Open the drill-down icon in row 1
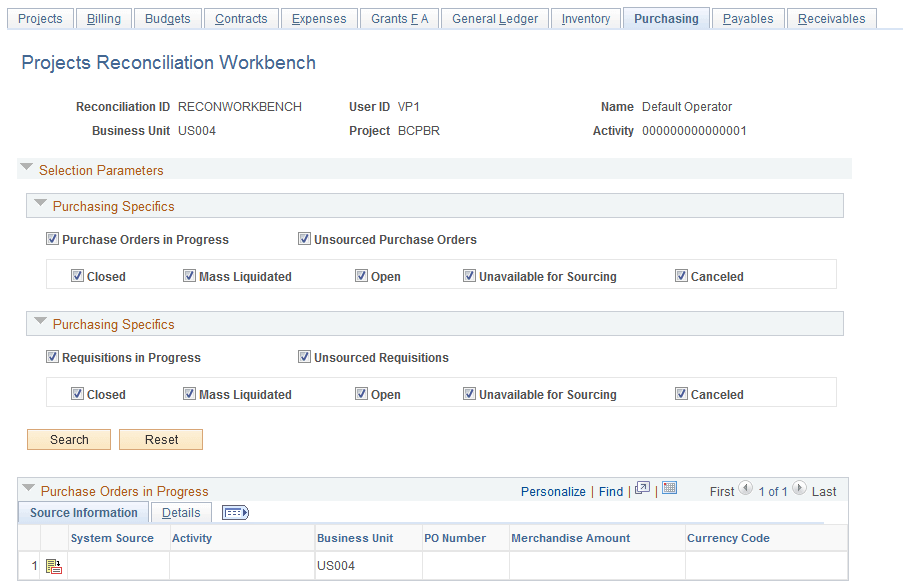Screen dimensions: 912x586 click(x=54, y=566)
